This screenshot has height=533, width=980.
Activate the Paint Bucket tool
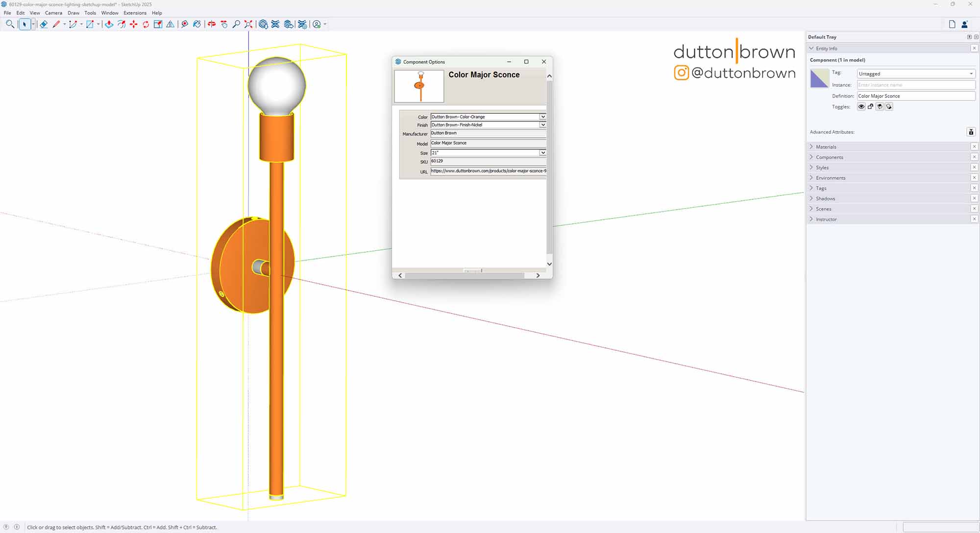pos(197,24)
